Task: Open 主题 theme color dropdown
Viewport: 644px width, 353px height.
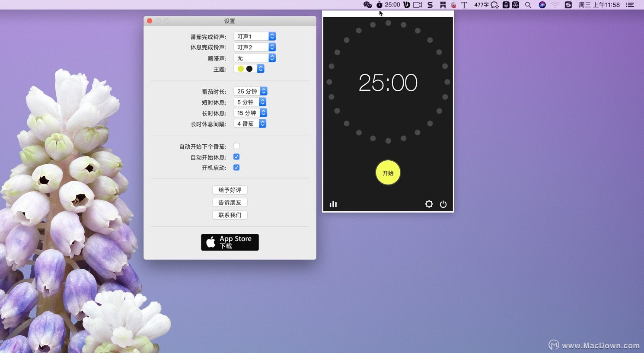Action: [x=249, y=69]
